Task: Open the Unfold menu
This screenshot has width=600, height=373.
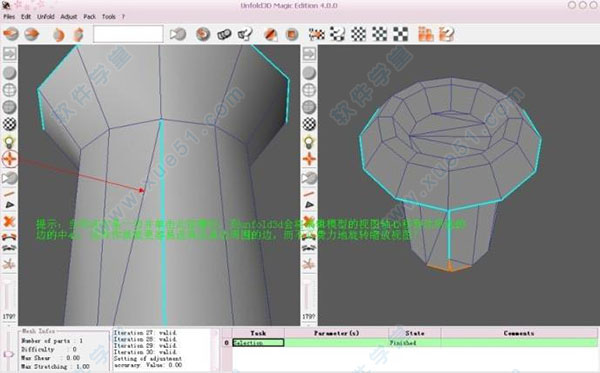Action: tap(46, 17)
